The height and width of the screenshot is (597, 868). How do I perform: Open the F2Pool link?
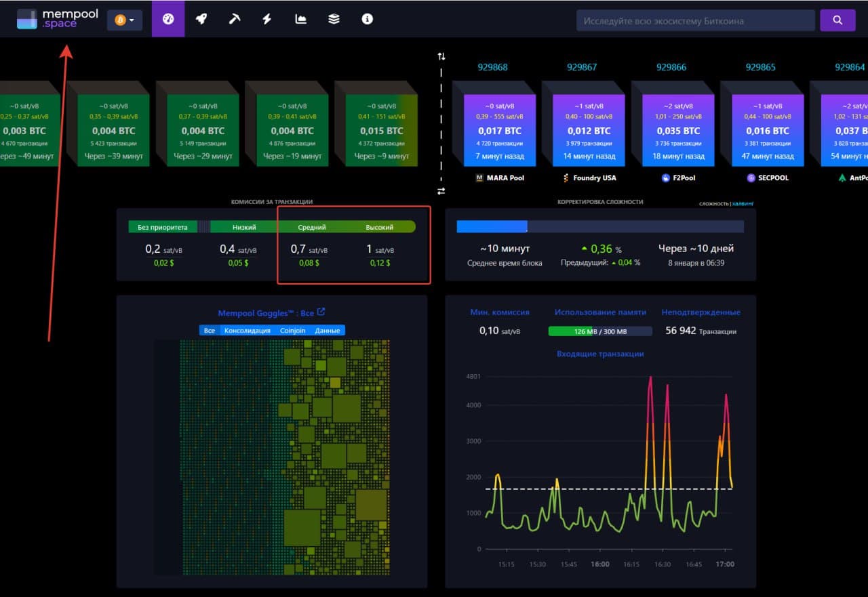pos(678,178)
